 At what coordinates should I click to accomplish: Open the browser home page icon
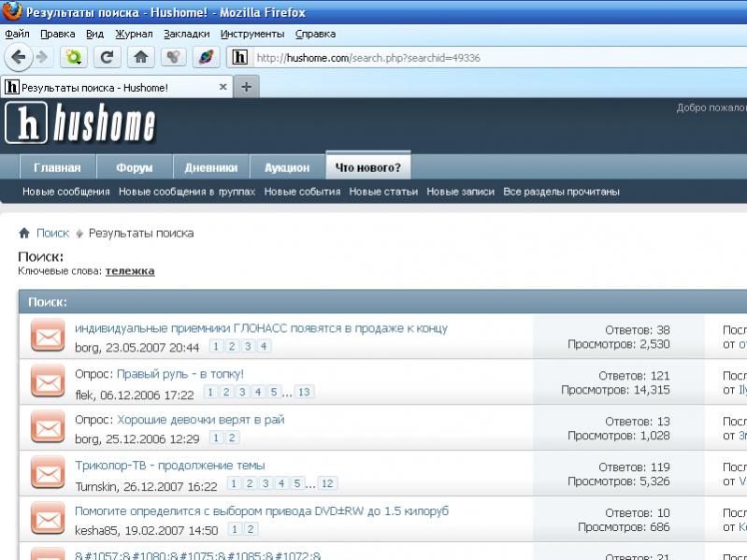click(x=140, y=58)
